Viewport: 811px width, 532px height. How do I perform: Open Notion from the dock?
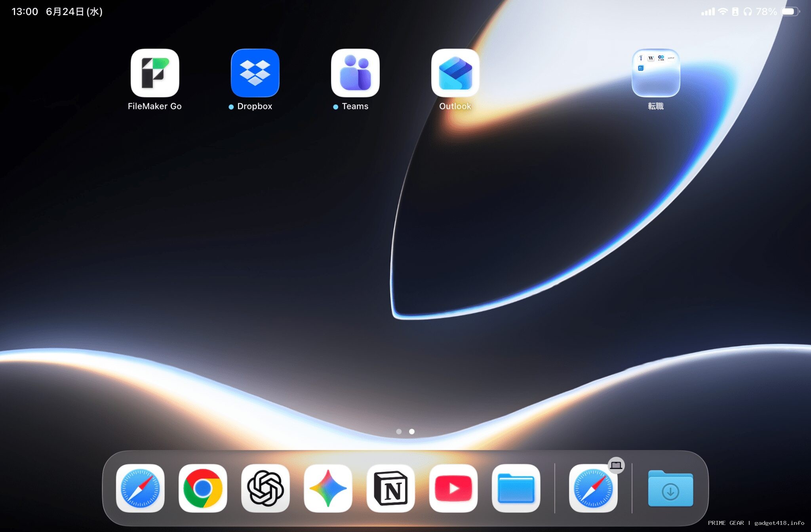pos(391,488)
